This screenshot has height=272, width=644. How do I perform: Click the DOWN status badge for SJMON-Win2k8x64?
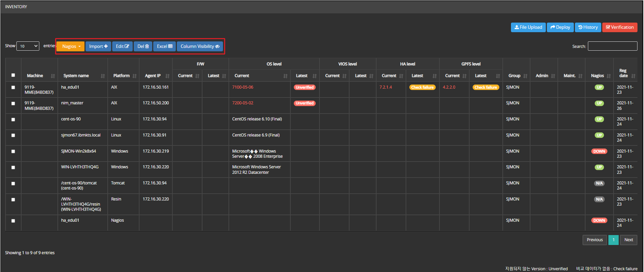coord(599,151)
